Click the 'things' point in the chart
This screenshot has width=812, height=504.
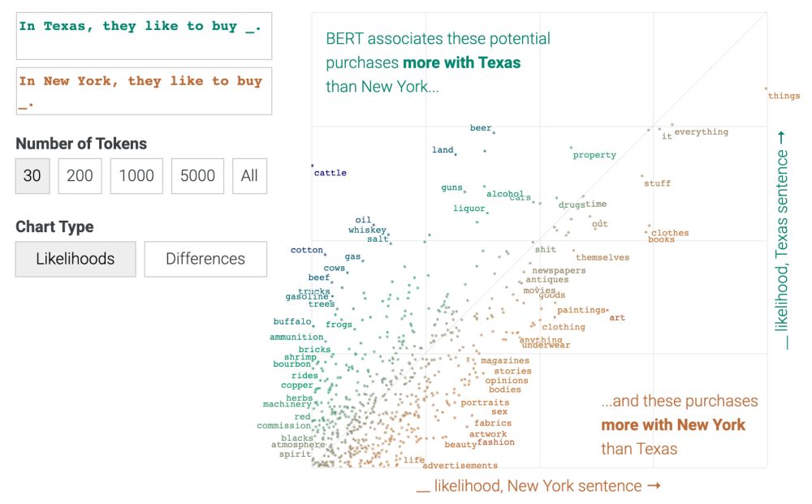coord(784,96)
